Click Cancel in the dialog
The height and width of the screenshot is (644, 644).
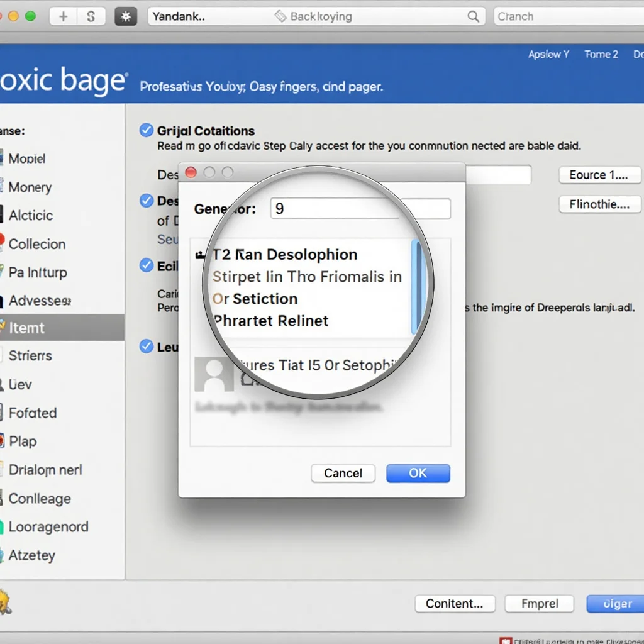pyautogui.click(x=343, y=473)
